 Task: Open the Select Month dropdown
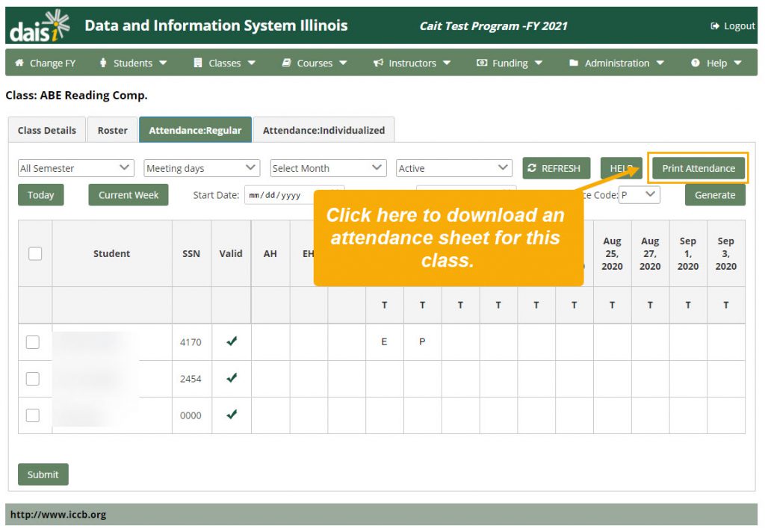point(327,168)
